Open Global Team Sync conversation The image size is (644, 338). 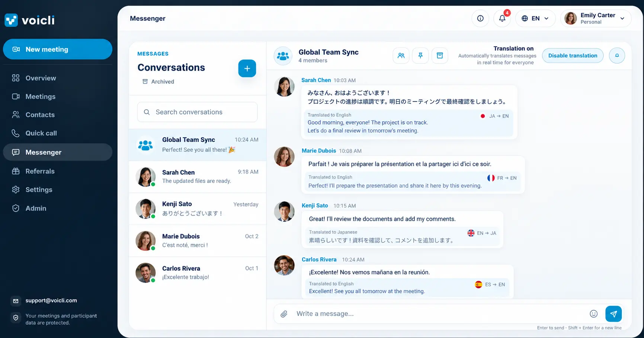(198, 145)
